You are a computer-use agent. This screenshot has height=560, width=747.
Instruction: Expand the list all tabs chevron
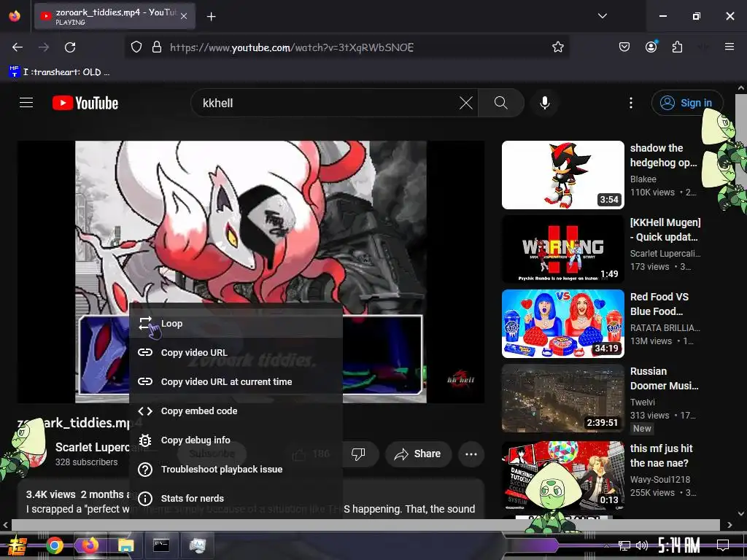coord(602,16)
